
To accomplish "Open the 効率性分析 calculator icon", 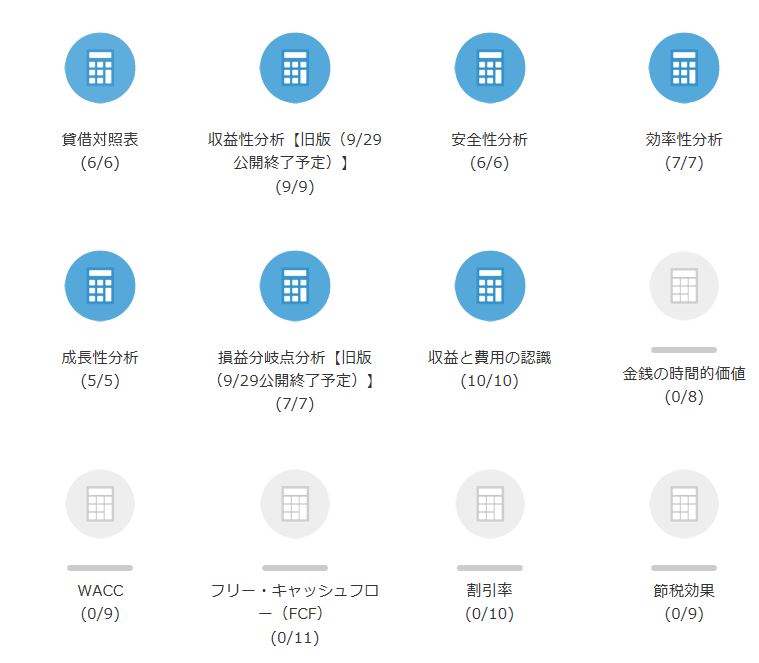I will point(684,68).
